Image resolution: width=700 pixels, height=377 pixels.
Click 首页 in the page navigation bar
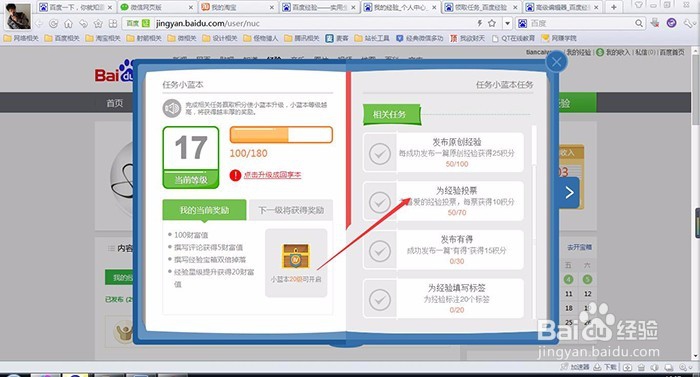tap(115, 103)
